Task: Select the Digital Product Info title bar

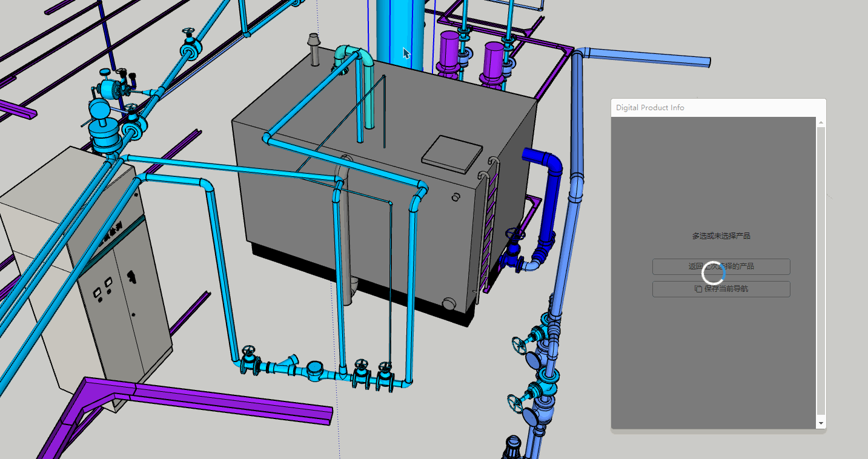Action: pos(718,108)
